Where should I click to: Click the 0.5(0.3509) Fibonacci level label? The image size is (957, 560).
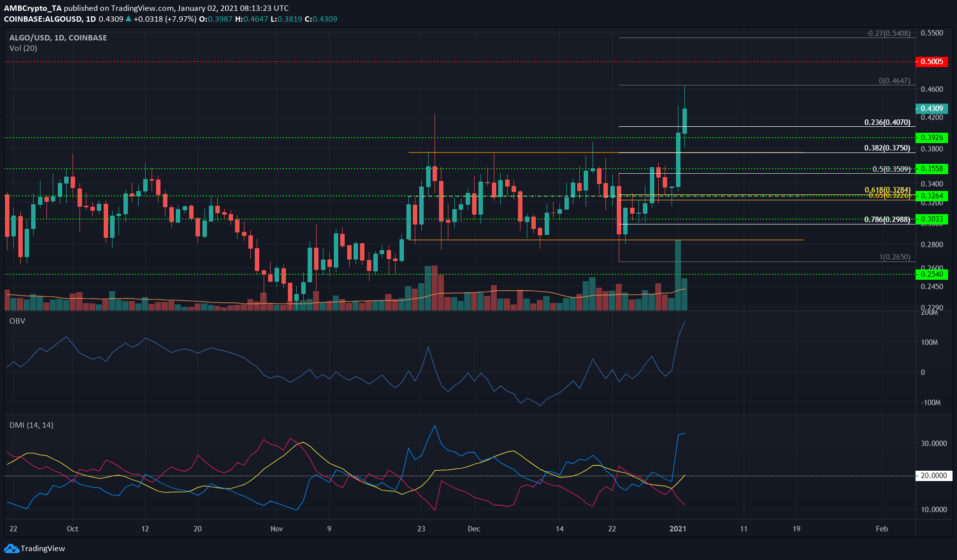click(x=891, y=169)
